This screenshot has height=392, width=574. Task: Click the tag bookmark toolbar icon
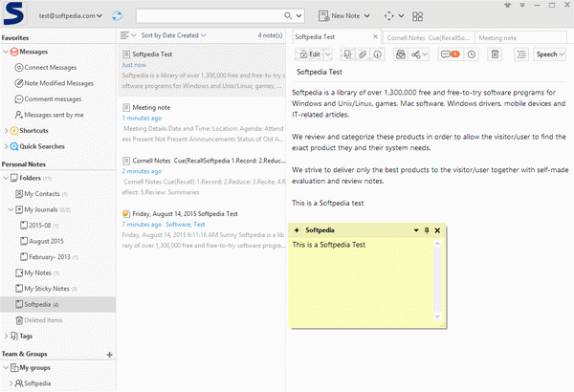(x=347, y=54)
